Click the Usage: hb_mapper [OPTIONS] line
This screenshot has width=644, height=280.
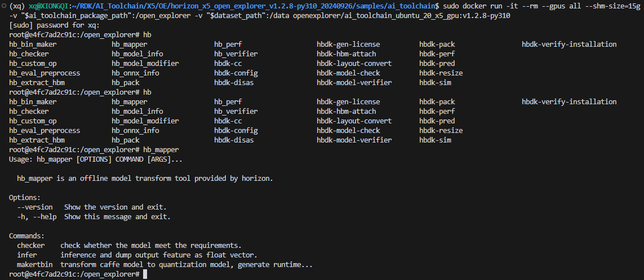click(95, 159)
